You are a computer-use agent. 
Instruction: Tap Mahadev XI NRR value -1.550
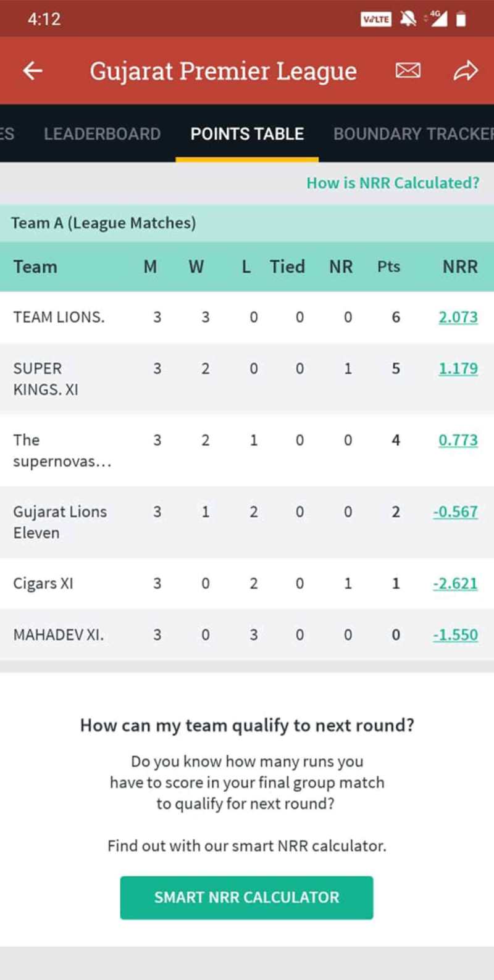point(455,634)
